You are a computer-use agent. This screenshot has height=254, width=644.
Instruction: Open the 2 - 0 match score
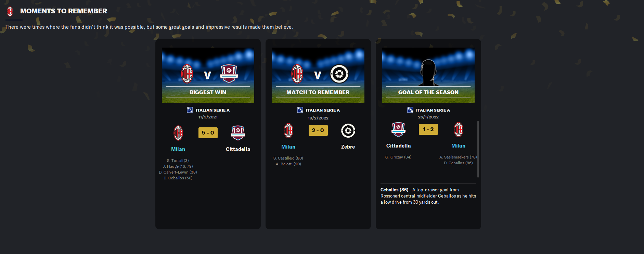click(x=318, y=130)
